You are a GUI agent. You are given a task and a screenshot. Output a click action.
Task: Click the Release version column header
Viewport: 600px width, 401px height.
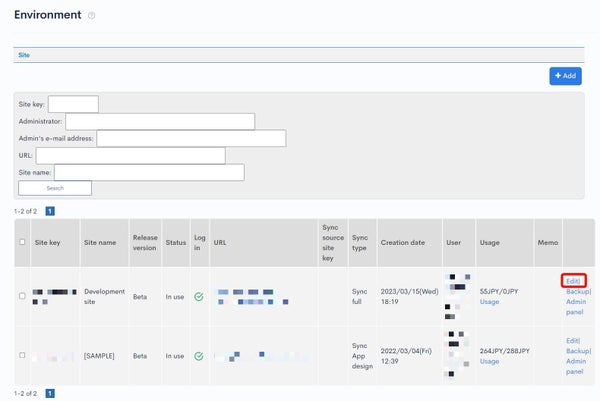(145, 243)
